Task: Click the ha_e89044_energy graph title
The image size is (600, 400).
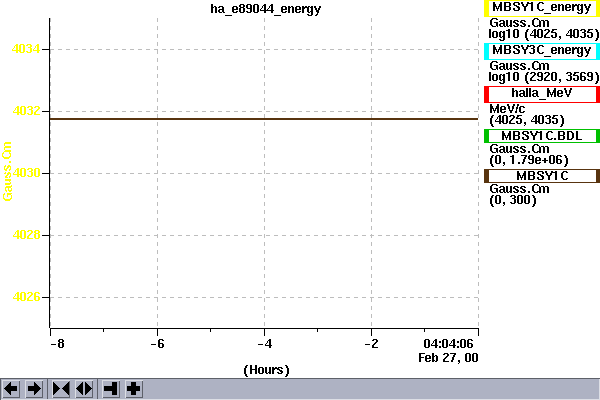Action: (x=264, y=9)
